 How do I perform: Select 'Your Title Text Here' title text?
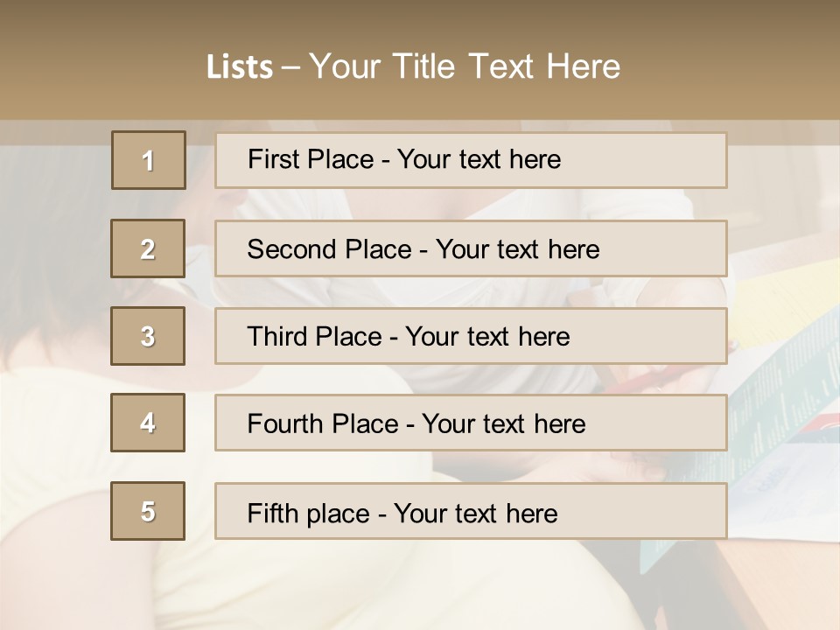[465, 66]
